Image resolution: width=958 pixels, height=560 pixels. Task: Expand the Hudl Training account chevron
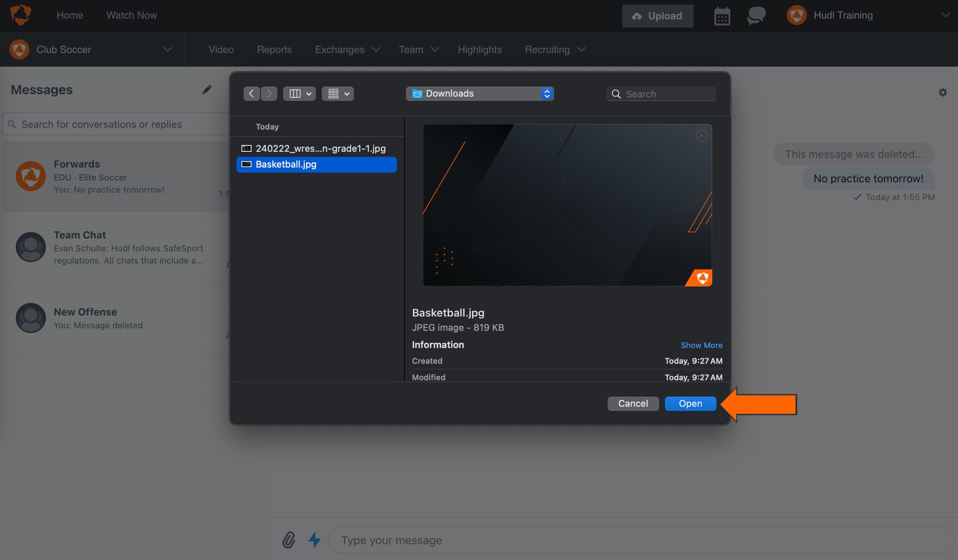coord(945,15)
